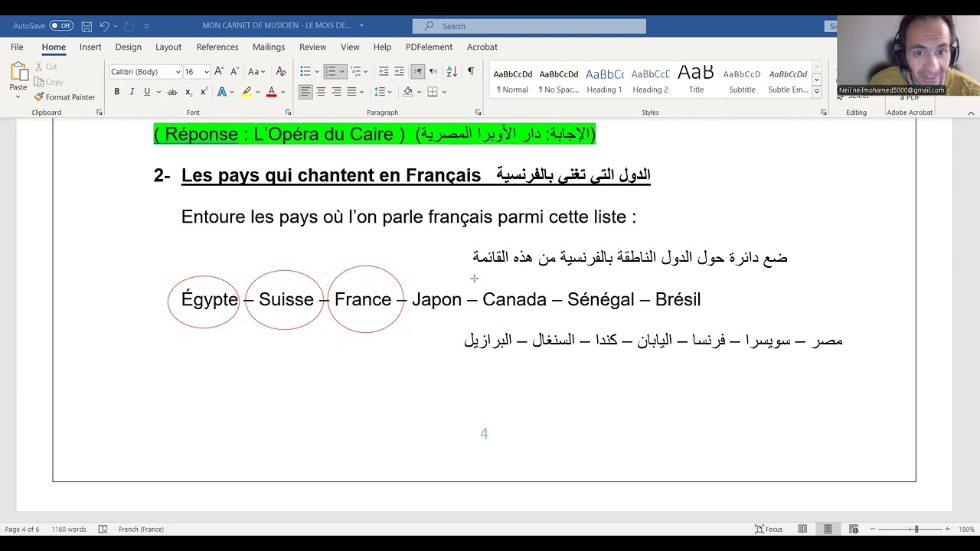
Task: Expand the Styles gallery
Action: [817, 92]
